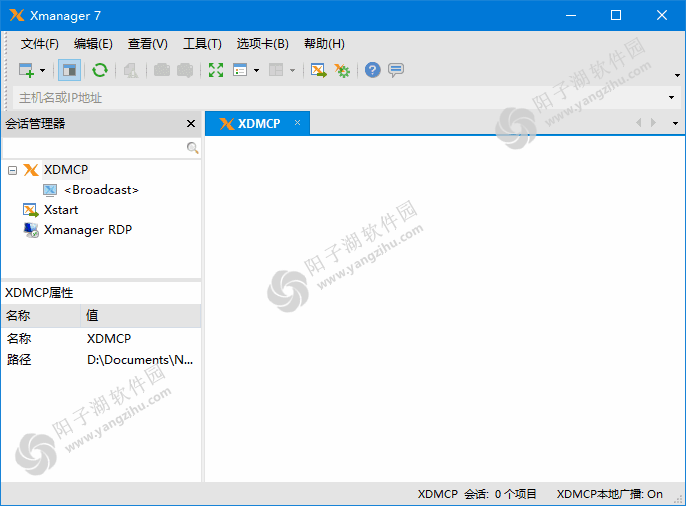Image resolution: width=686 pixels, height=506 pixels.
Task: Select XDMCP folder in session tree
Action: pyautogui.click(x=66, y=170)
